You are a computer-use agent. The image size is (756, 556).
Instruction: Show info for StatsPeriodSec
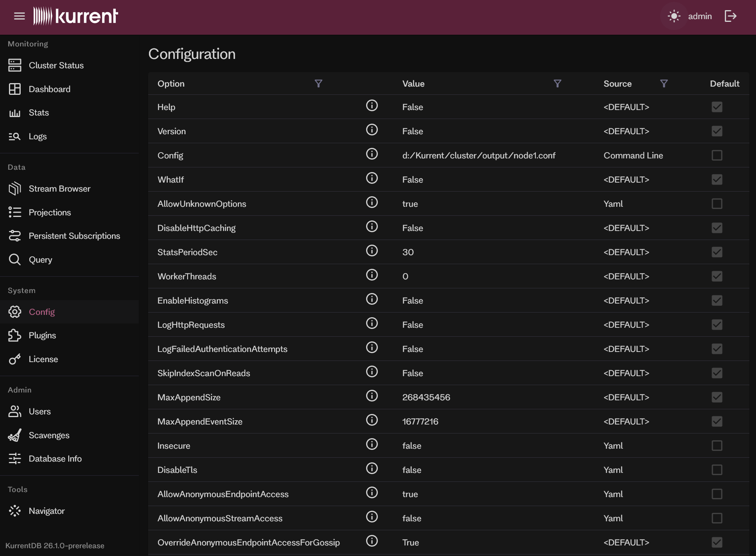point(372,250)
